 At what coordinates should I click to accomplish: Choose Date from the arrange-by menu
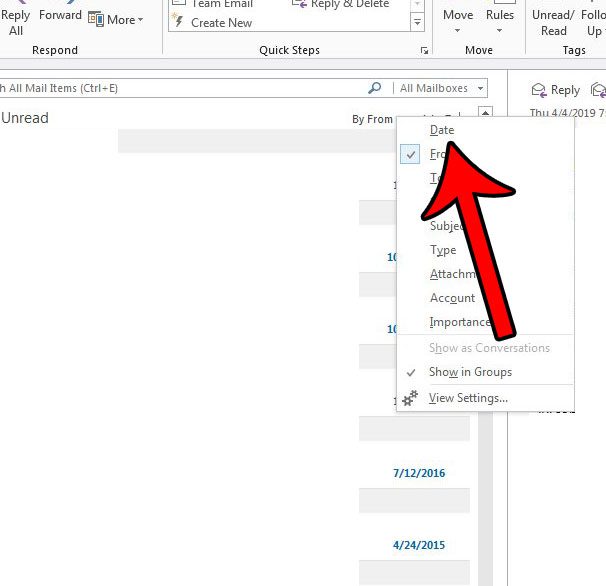pyautogui.click(x=442, y=130)
